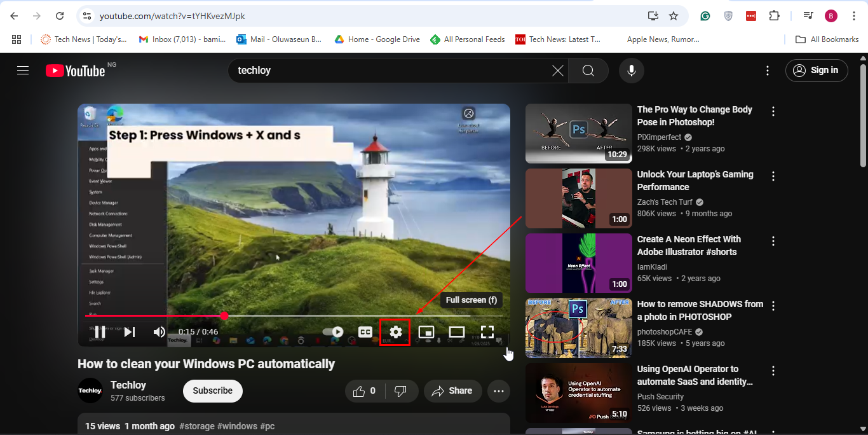Open options for Laptop's Gaming Performance video
The width and height of the screenshot is (868, 435).
coord(773,176)
